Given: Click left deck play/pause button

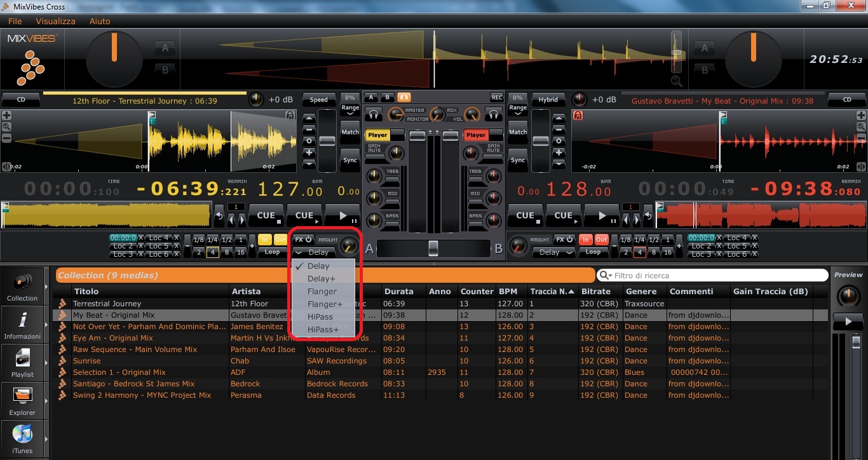Looking at the screenshot, I should 342,215.
